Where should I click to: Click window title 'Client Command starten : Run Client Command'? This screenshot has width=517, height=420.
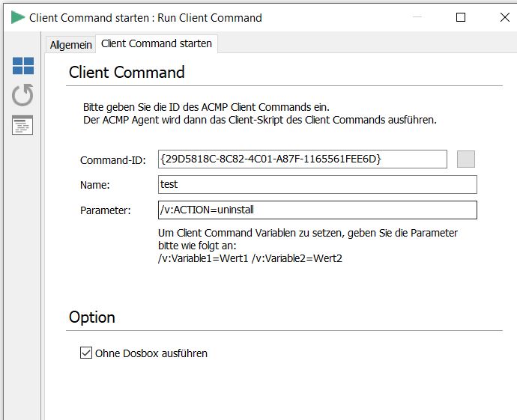(145, 17)
